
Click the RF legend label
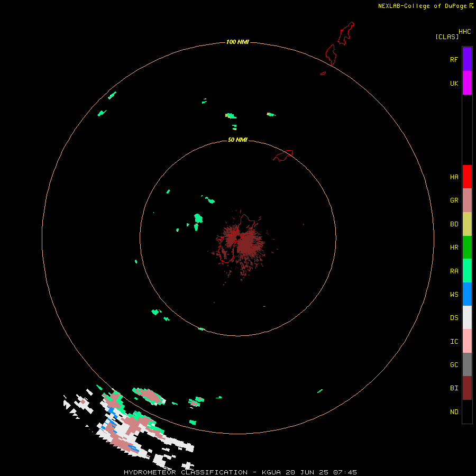tap(454, 59)
